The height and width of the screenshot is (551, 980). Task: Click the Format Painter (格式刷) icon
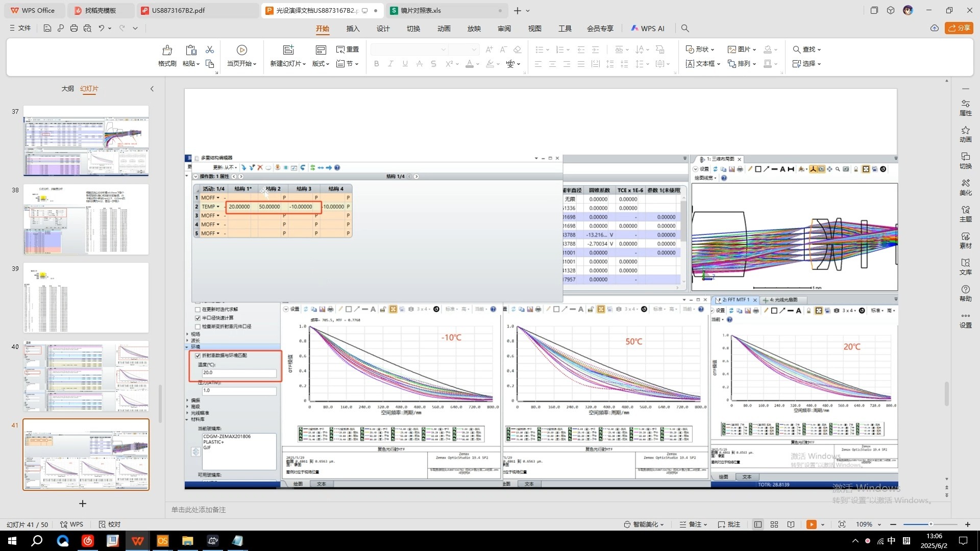(x=167, y=51)
